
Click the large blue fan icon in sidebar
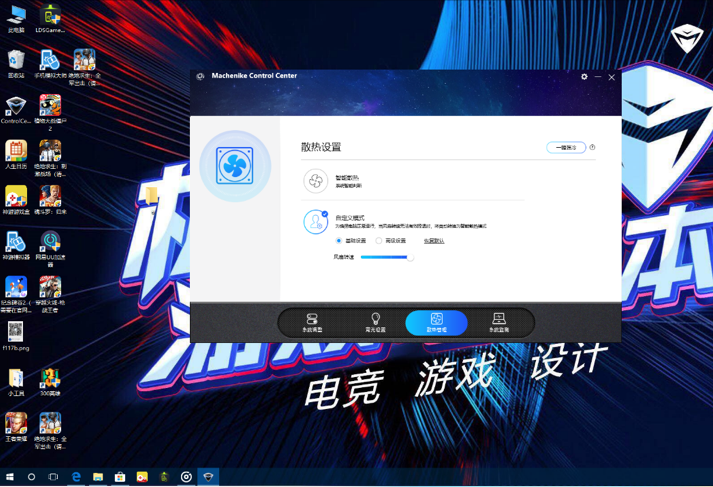[x=235, y=166]
